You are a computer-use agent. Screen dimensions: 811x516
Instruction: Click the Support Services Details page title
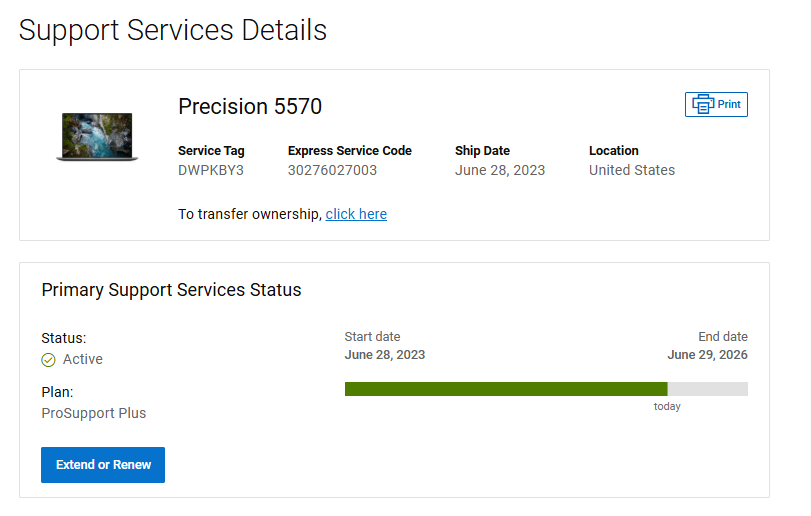[173, 30]
